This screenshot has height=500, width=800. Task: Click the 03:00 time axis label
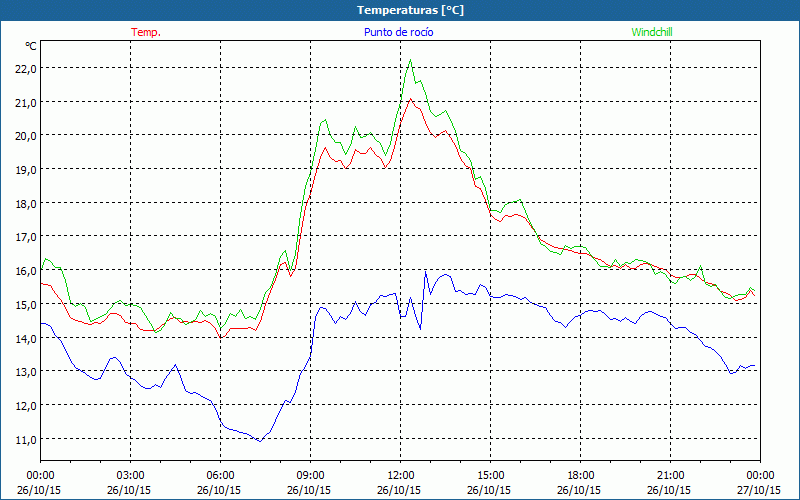click(131, 476)
